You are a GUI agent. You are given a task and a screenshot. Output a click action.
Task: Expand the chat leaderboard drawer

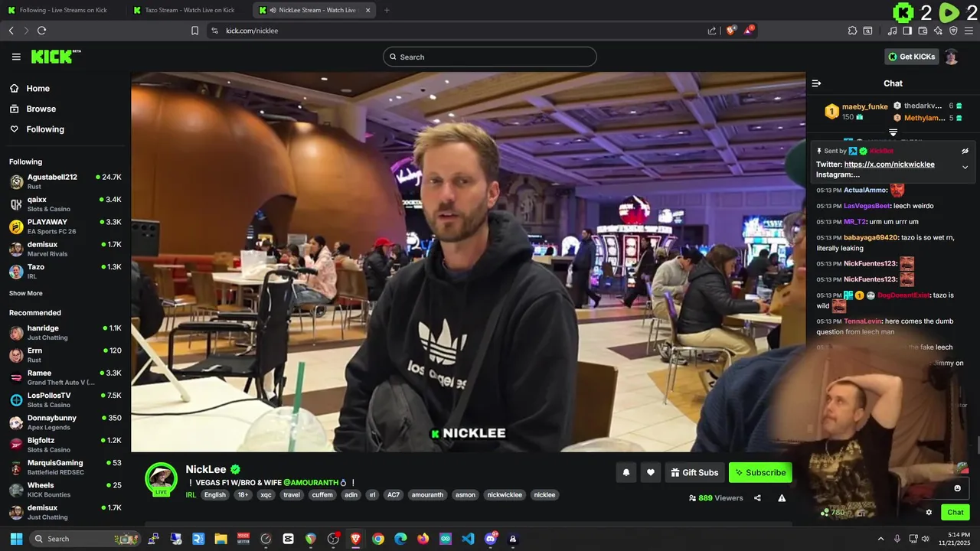[x=893, y=132]
